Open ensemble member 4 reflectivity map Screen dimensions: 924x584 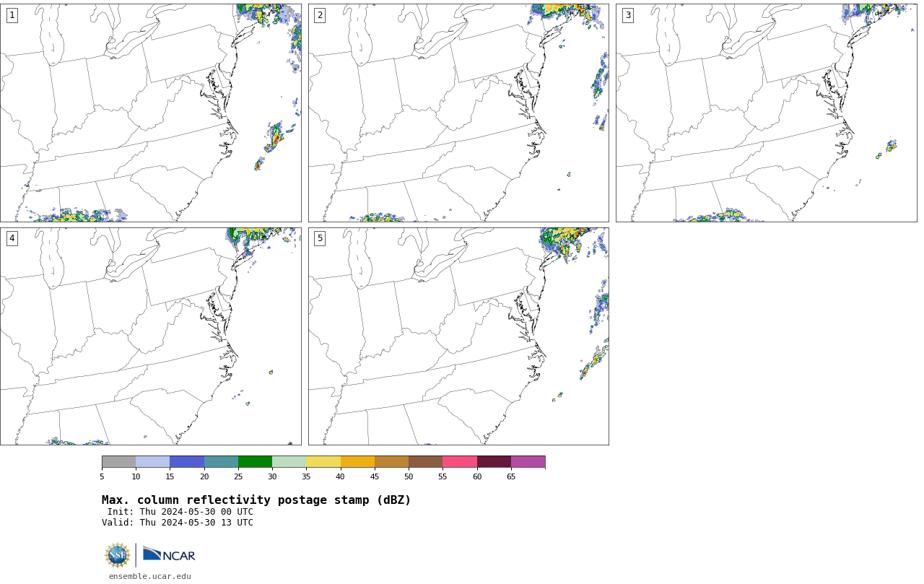[x=151, y=336]
